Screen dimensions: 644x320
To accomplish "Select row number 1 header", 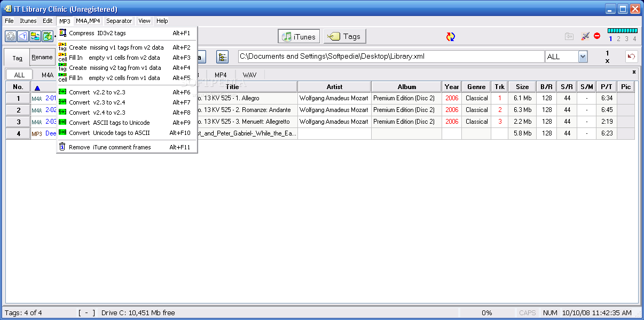I will pyautogui.click(x=18, y=98).
